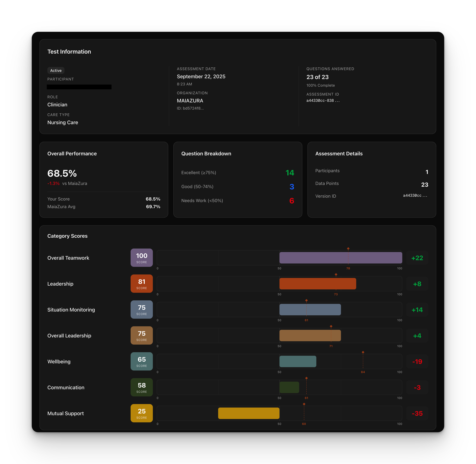The height and width of the screenshot is (464, 476).
Task: Click the Needs Work count of 6
Action: (x=291, y=201)
